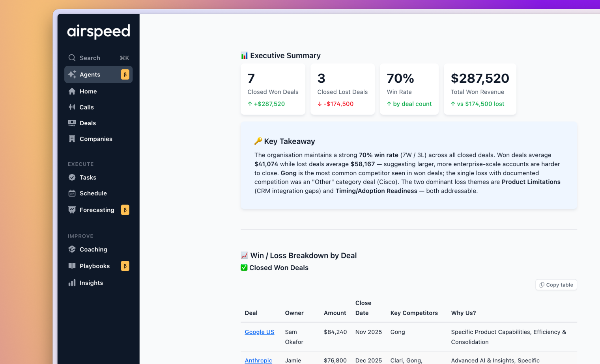Click the $84,240 amount cell
600x364 pixels.
tap(335, 332)
